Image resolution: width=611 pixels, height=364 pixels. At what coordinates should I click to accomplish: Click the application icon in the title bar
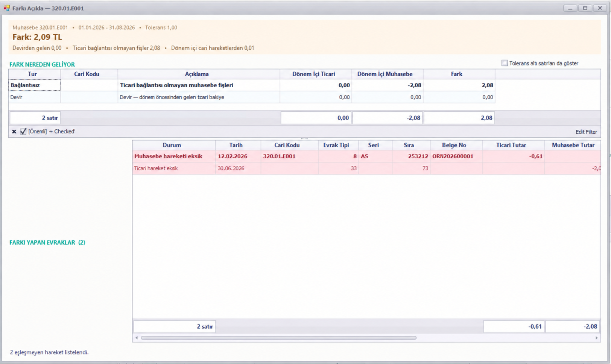pyautogui.click(x=6, y=8)
